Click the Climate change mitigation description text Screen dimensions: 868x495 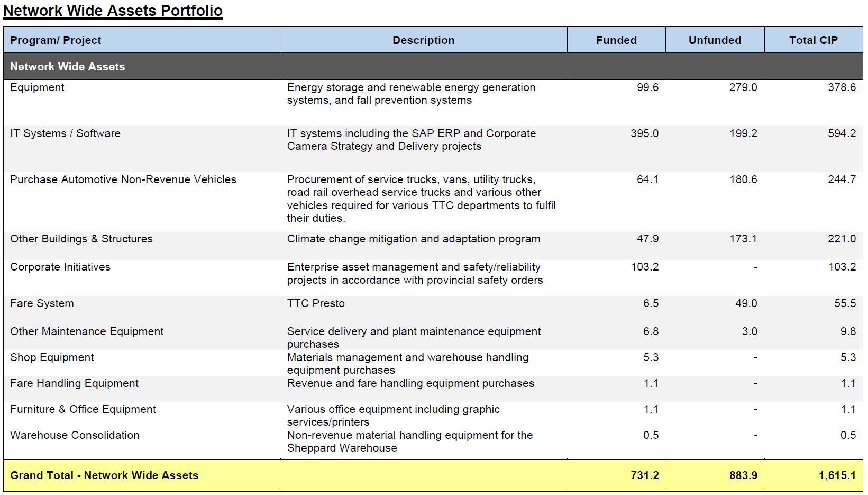click(x=413, y=239)
